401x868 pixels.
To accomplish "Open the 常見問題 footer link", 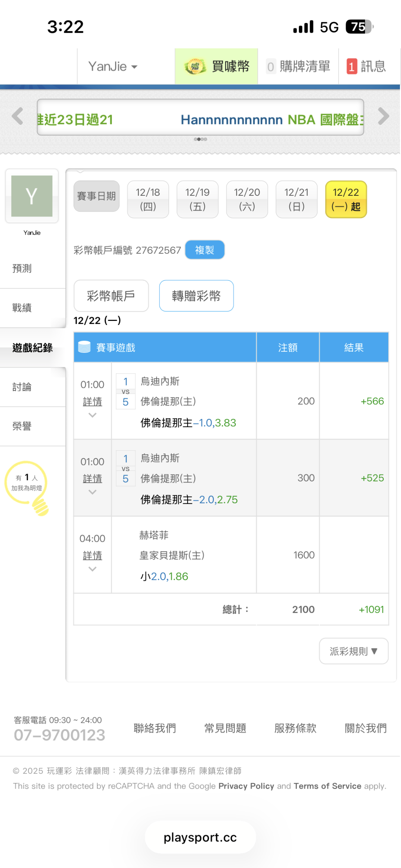I will 225,728.
